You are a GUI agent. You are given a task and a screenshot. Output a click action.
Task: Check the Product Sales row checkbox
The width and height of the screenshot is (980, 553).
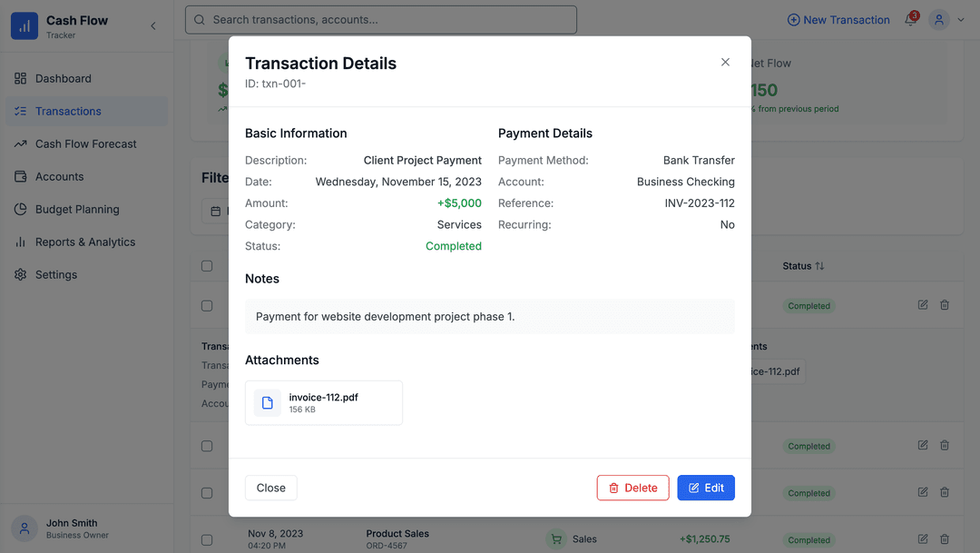click(207, 538)
